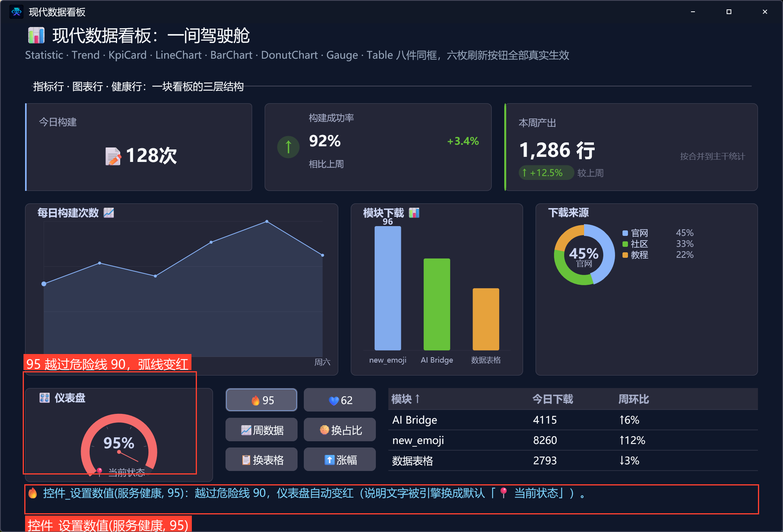Image resolution: width=783 pixels, height=532 pixels.
Task: Click the 92% success rate value
Action: [x=325, y=141]
